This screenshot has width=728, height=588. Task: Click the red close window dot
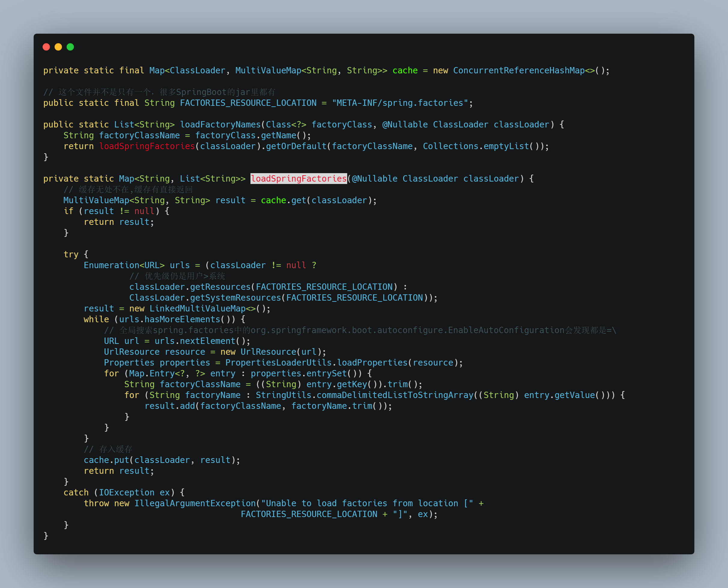(x=46, y=47)
